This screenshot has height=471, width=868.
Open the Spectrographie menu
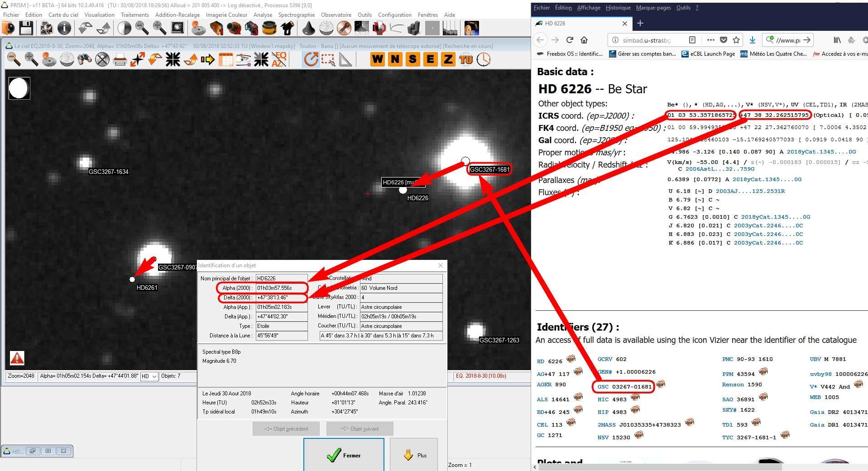coord(296,15)
